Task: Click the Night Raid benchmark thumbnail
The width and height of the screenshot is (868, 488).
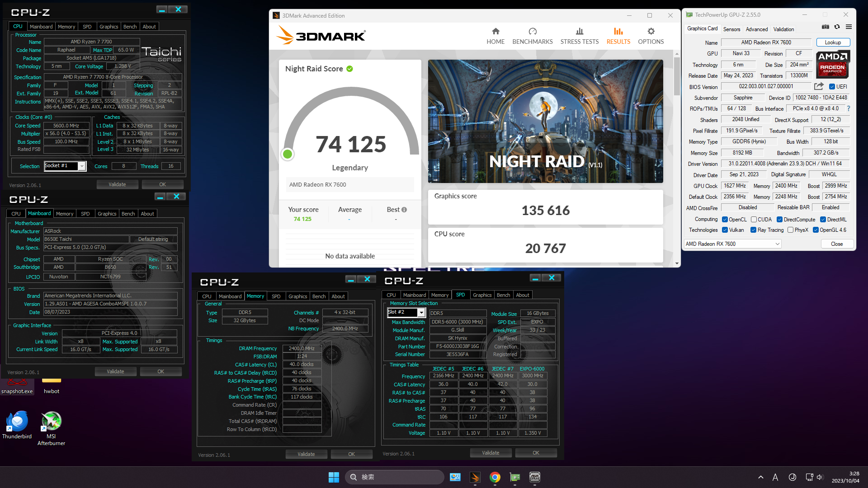Action: point(546,121)
